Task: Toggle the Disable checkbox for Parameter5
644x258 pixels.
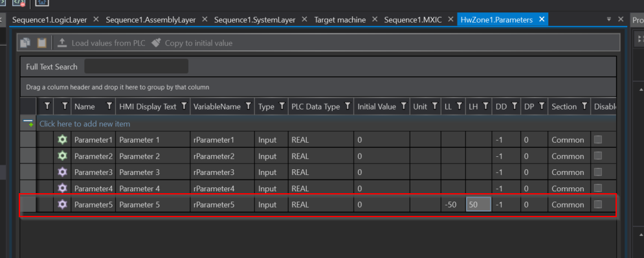Action: 598,204
